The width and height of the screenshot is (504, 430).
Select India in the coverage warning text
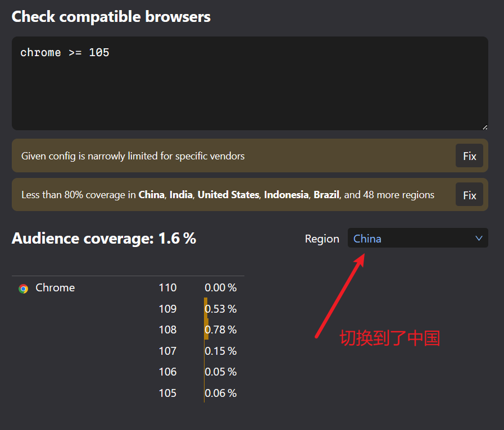tap(181, 195)
